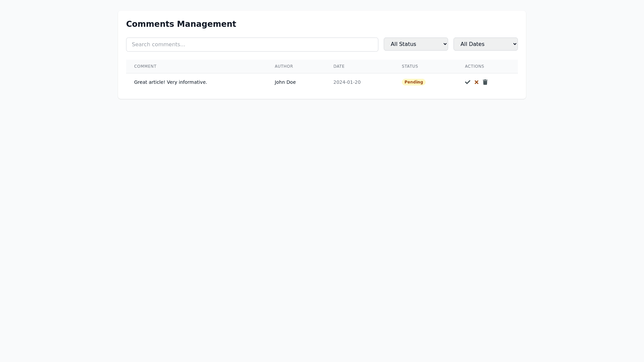Reject the pending comment with X icon
Viewport: 644px width, 362px height.
pos(476,82)
